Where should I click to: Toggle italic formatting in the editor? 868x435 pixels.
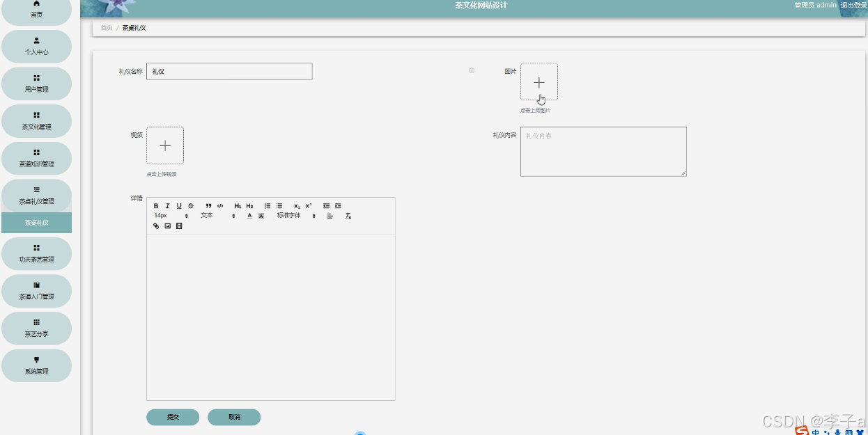pyautogui.click(x=167, y=206)
